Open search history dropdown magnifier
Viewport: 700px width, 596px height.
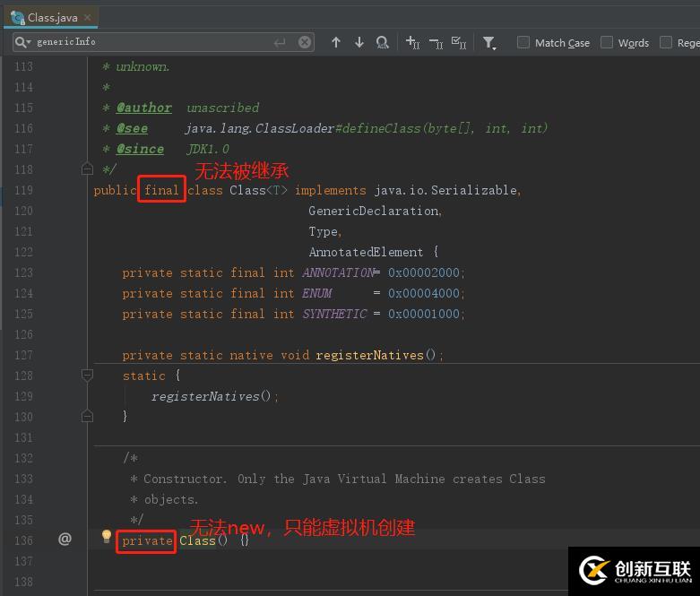(22, 42)
